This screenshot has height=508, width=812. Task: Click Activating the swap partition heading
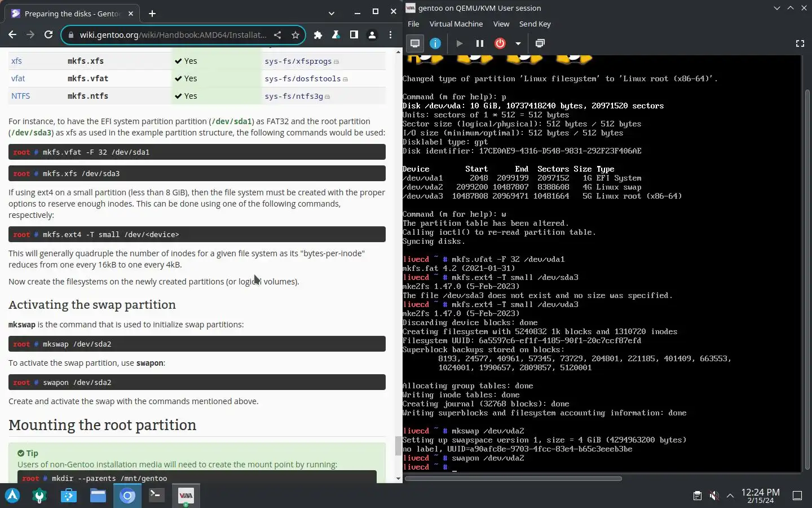tap(92, 305)
